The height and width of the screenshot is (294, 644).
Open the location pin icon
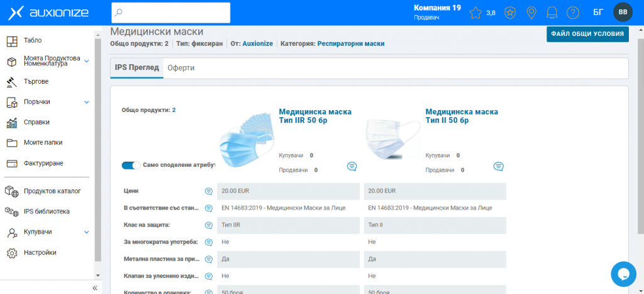click(x=531, y=13)
